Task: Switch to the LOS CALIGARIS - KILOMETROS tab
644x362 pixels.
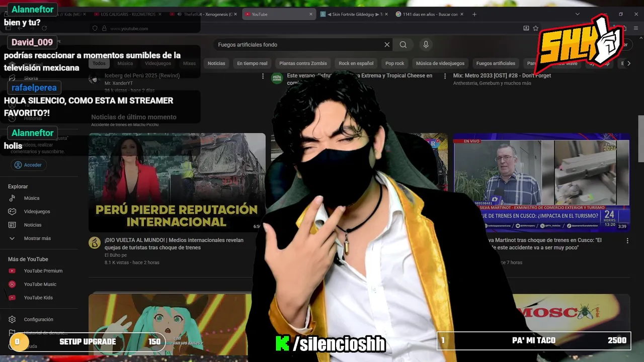Action: [127, 14]
